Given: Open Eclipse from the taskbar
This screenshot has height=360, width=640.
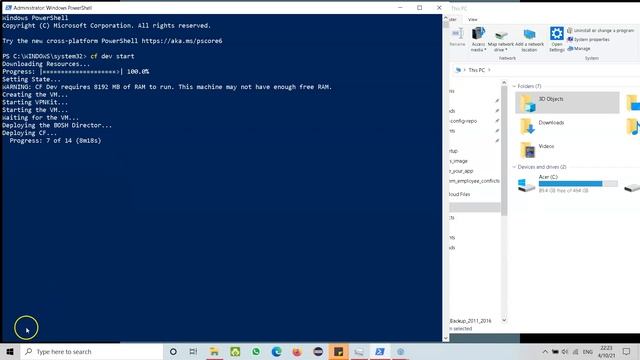Looking at the screenshot, I should click(318, 351).
